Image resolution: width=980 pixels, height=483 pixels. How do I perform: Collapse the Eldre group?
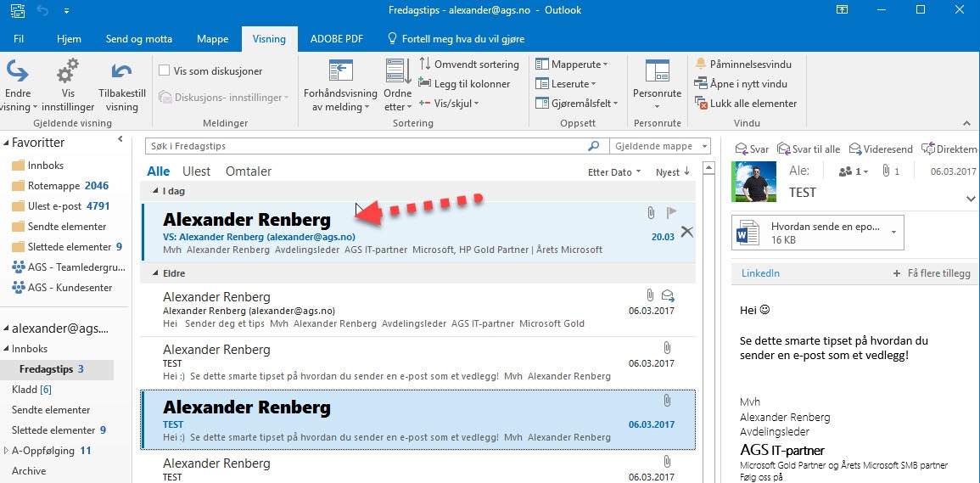(x=156, y=273)
